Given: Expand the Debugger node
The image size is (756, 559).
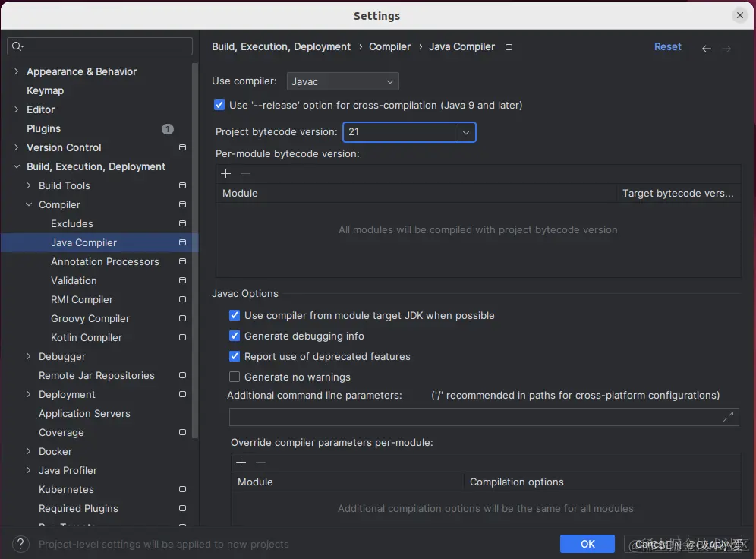Looking at the screenshot, I should [28, 356].
